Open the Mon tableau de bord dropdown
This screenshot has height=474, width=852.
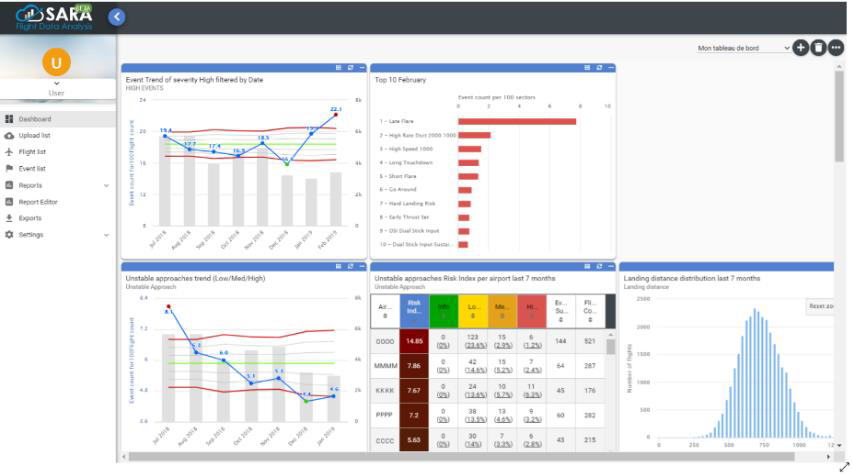(x=743, y=48)
